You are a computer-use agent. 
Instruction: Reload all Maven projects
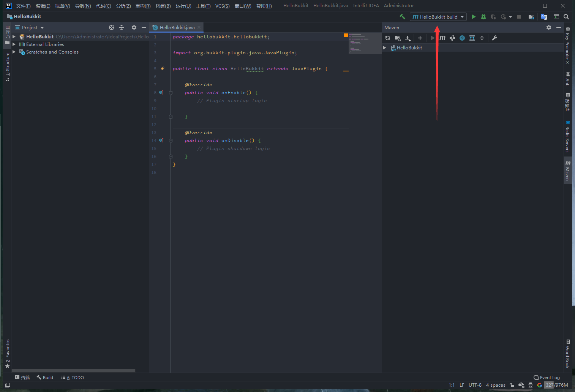pyautogui.click(x=388, y=38)
